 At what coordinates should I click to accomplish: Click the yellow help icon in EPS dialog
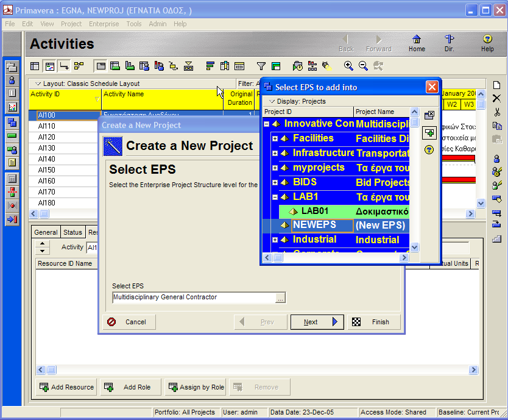click(429, 149)
